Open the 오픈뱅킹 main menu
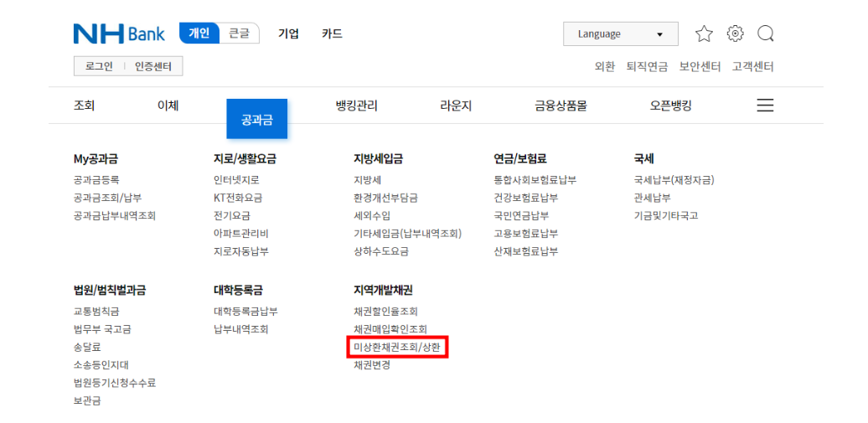The image size is (868, 423). click(x=671, y=106)
